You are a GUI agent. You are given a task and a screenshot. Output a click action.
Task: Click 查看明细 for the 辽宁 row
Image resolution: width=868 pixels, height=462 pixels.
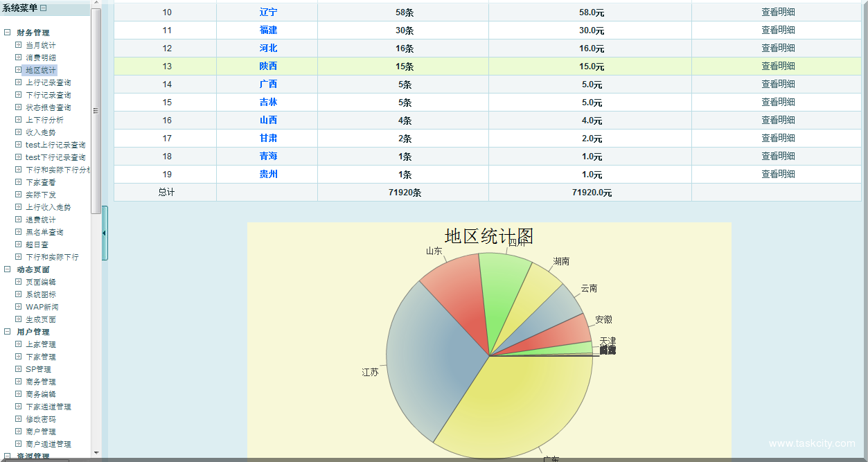[x=778, y=12]
